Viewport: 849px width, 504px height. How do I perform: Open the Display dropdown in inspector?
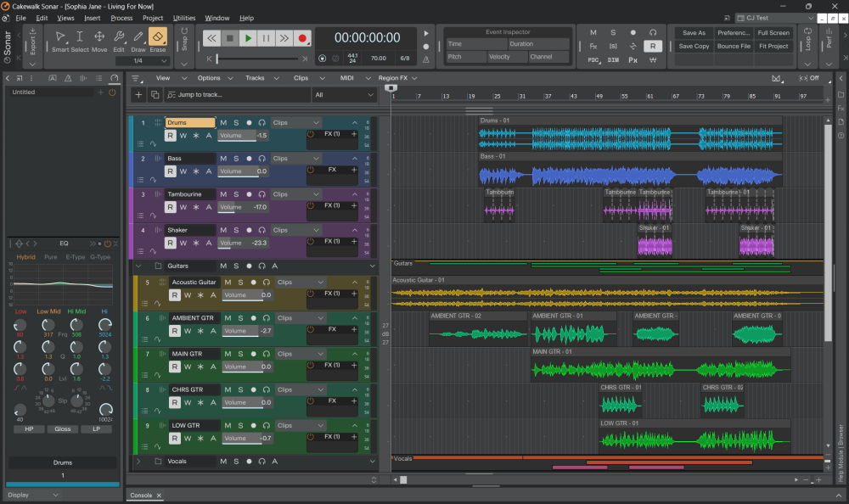[x=32, y=495]
